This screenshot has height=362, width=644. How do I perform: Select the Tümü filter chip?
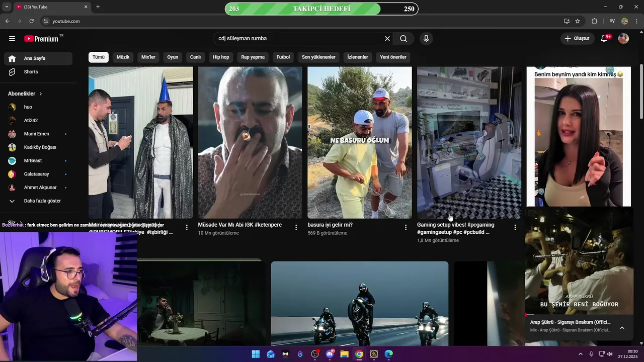(99, 57)
